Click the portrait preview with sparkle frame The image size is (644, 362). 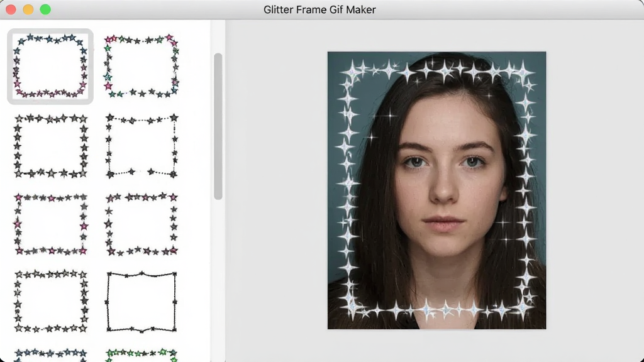point(436,190)
